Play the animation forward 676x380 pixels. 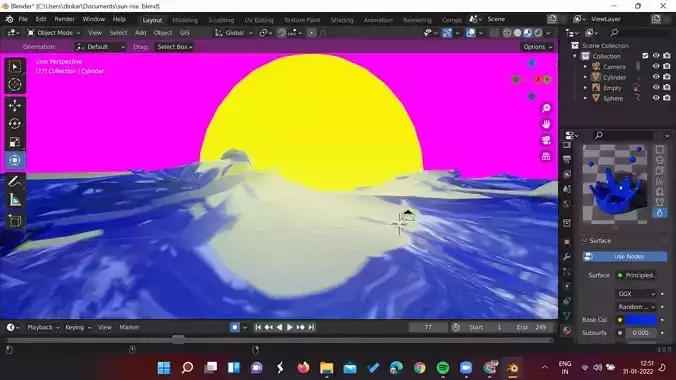pos(290,327)
